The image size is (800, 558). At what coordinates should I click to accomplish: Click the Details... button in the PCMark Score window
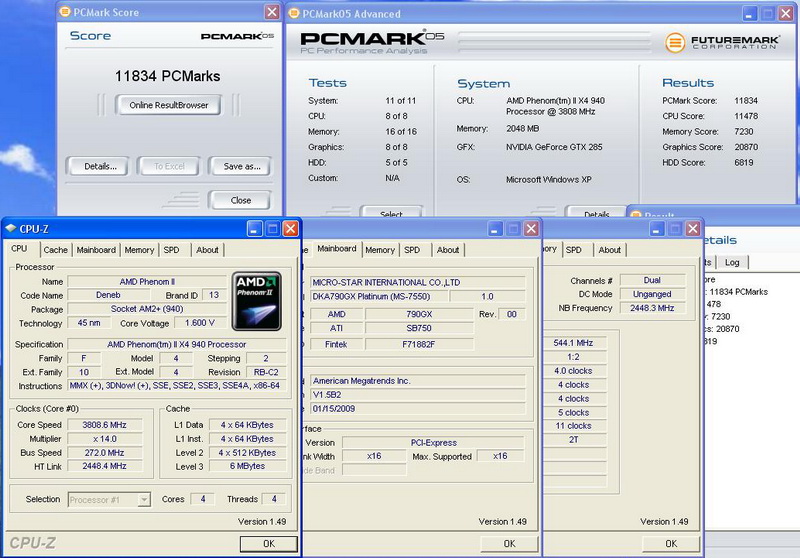(97, 166)
